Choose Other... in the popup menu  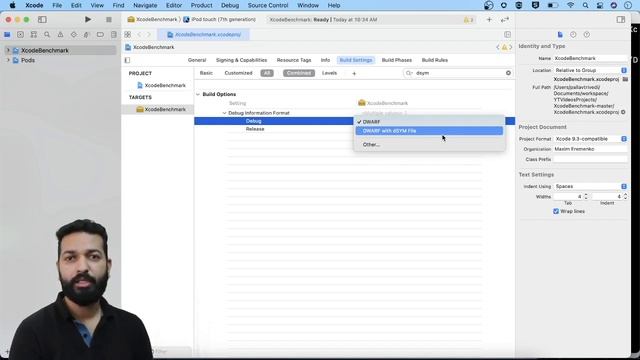point(429,144)
